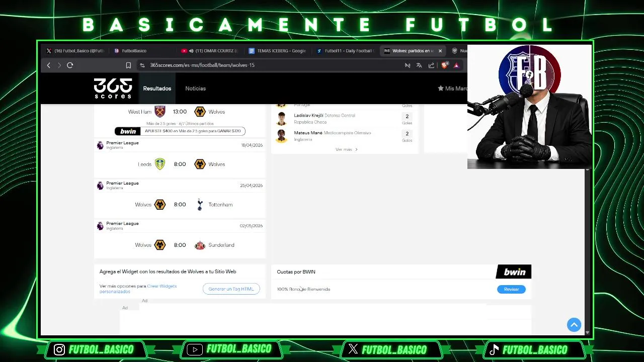Click the page scrollbar down arrow
Screen dimensions: 644x362
coord(587,332)
